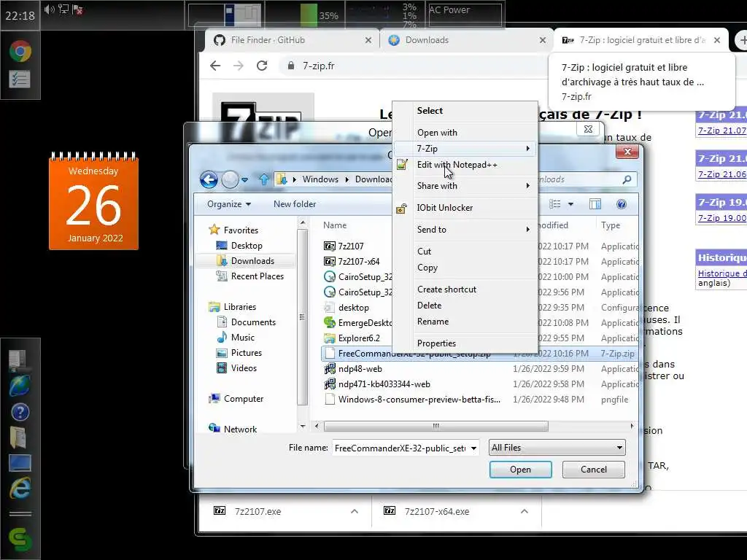Click the 7-zip.fr address bar

(x=414, y=66)
